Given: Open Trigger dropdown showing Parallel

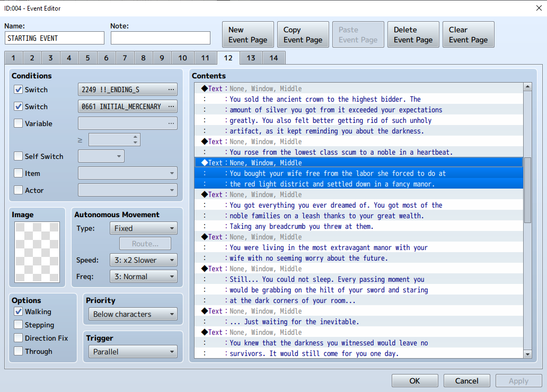Looking at the screenshot, I should tap(133, 352).
